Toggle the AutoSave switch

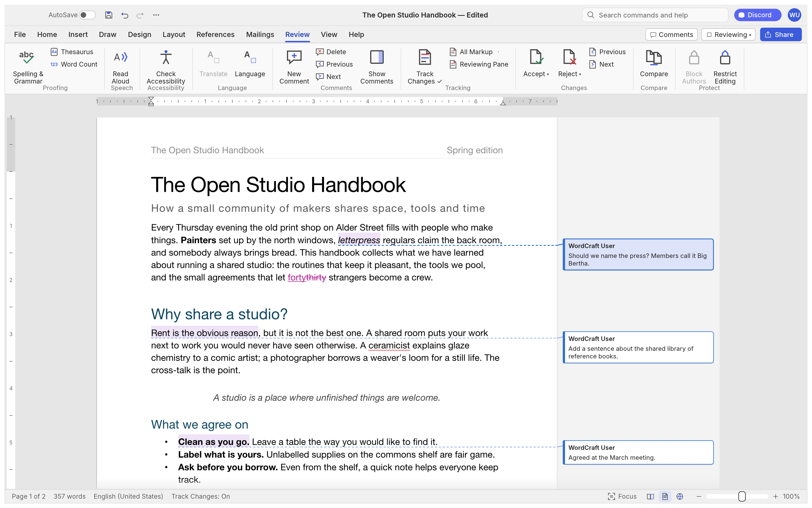87,15
